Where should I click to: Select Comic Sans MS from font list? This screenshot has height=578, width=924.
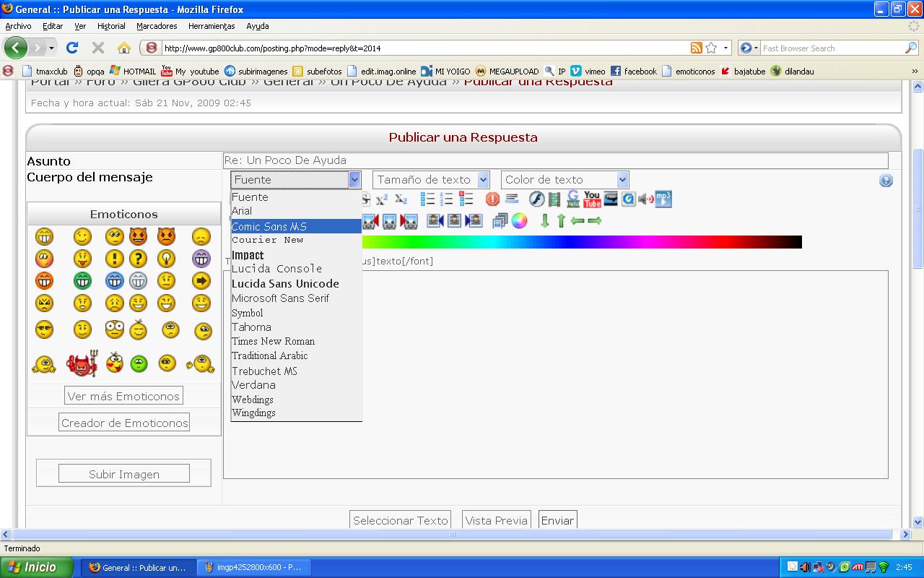tap(269, 227)
